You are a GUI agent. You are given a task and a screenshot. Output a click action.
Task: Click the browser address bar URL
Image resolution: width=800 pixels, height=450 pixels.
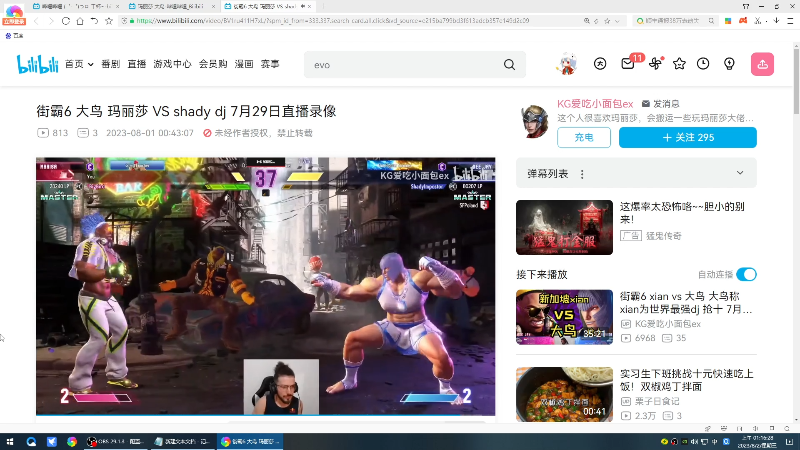333,21
